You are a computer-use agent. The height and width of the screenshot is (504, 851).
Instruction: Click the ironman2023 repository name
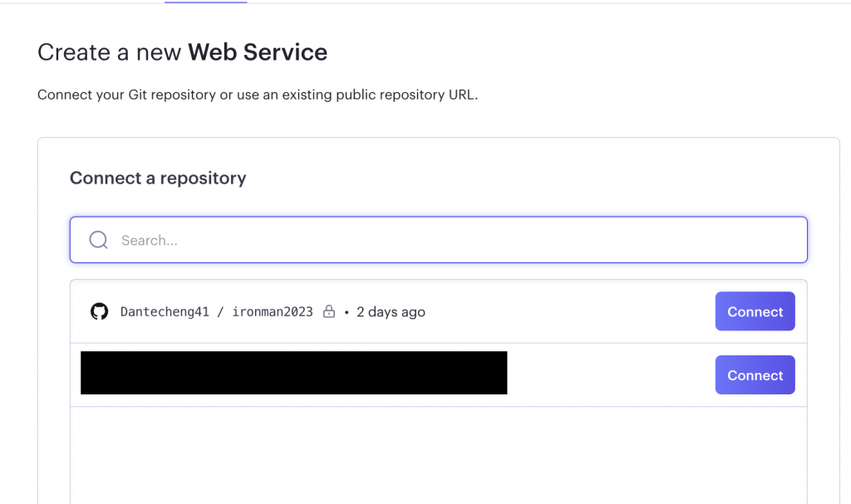(273, 312)
